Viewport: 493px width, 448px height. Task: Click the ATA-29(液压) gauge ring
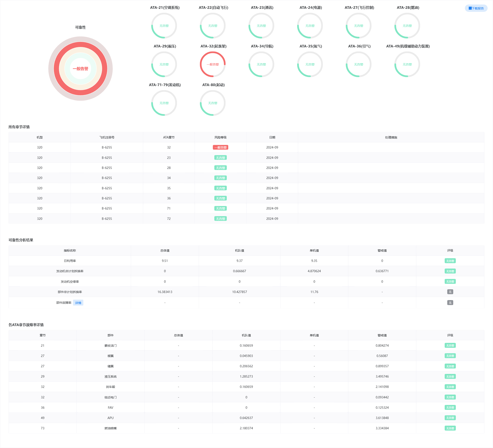tap(164, 64)
